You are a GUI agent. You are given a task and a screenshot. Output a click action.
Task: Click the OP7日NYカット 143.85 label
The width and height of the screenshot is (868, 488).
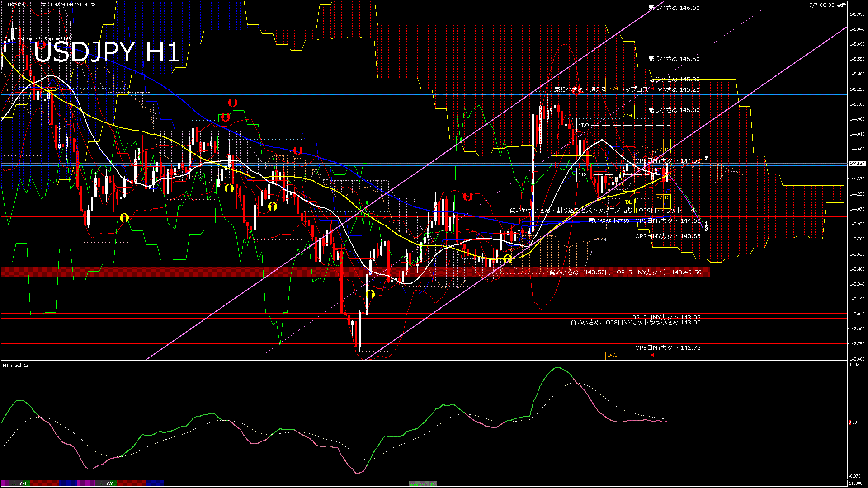pos(668,236)
